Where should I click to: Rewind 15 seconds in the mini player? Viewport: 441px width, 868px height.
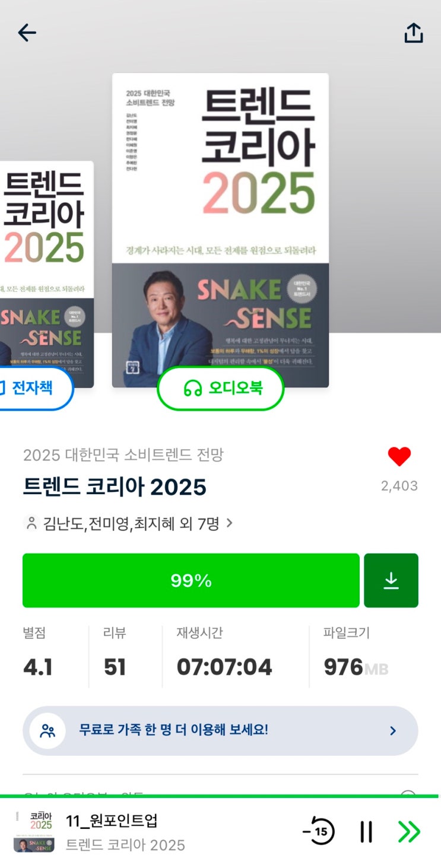coord(320,831)
